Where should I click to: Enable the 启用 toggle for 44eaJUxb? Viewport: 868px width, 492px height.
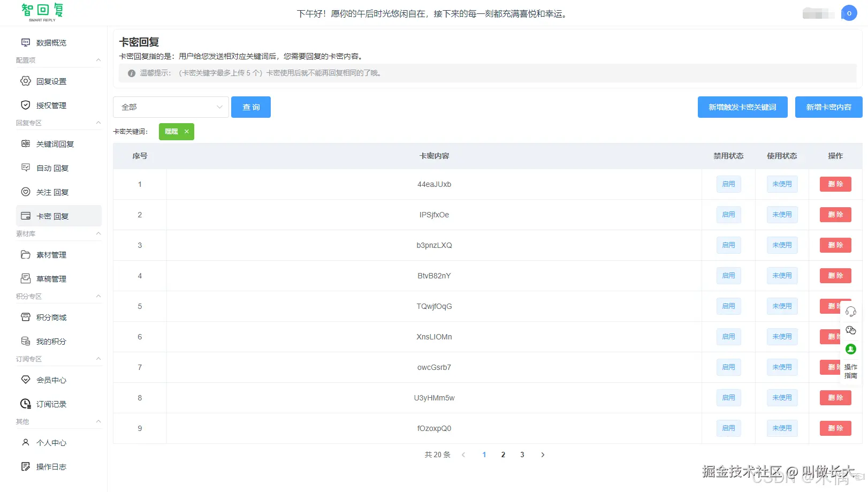[728, 184]
